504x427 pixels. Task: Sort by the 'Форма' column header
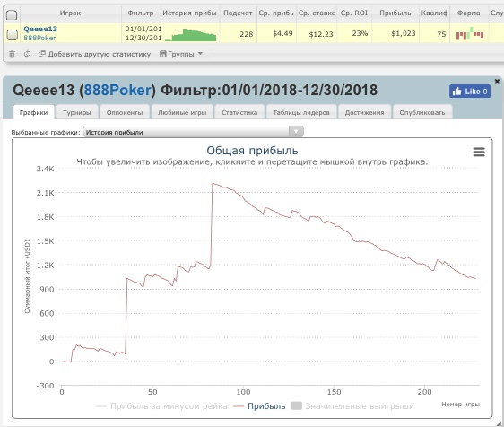coord(469,13)
